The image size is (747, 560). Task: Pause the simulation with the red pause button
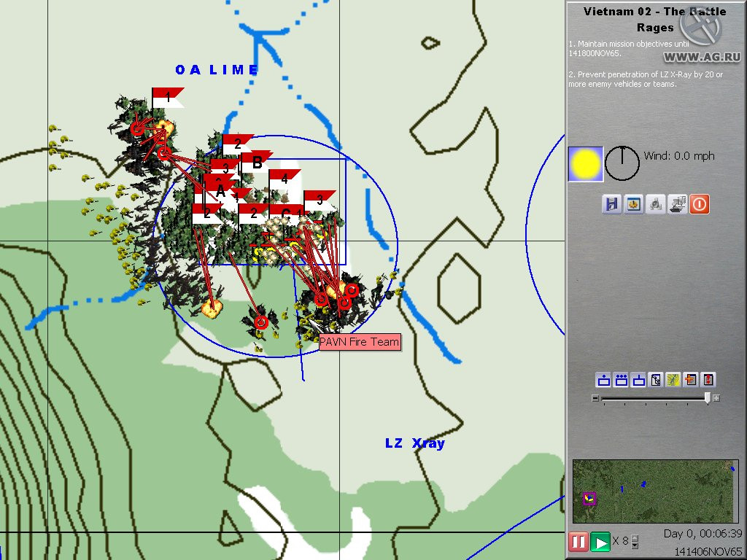click(x=578, y=542)
